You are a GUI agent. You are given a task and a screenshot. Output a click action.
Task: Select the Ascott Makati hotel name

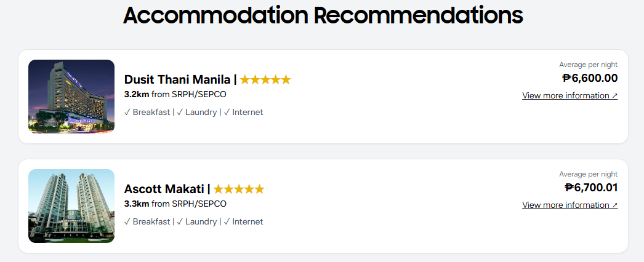pyautogui.click(x=164, y=189)
